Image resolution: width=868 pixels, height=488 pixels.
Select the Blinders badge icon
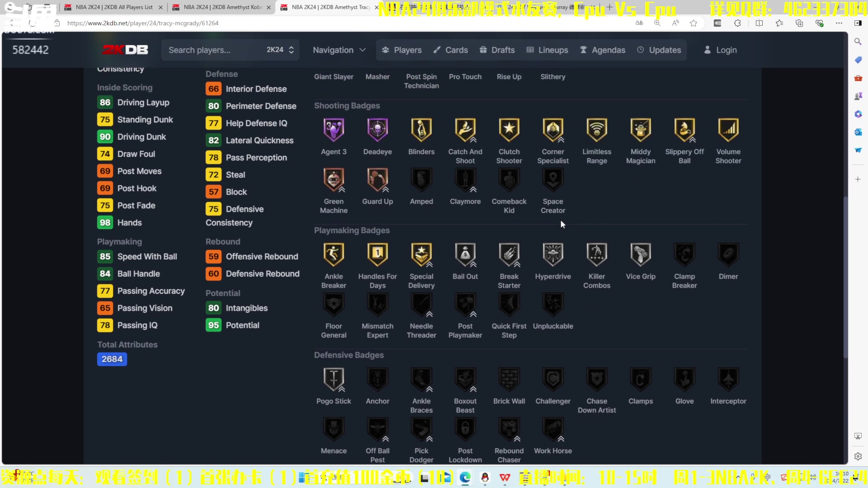pos(421,130)
